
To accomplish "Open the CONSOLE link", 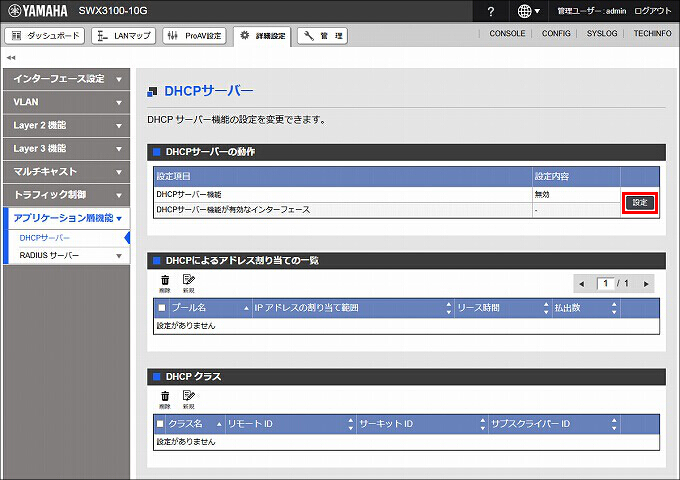I will pos(507,33).
